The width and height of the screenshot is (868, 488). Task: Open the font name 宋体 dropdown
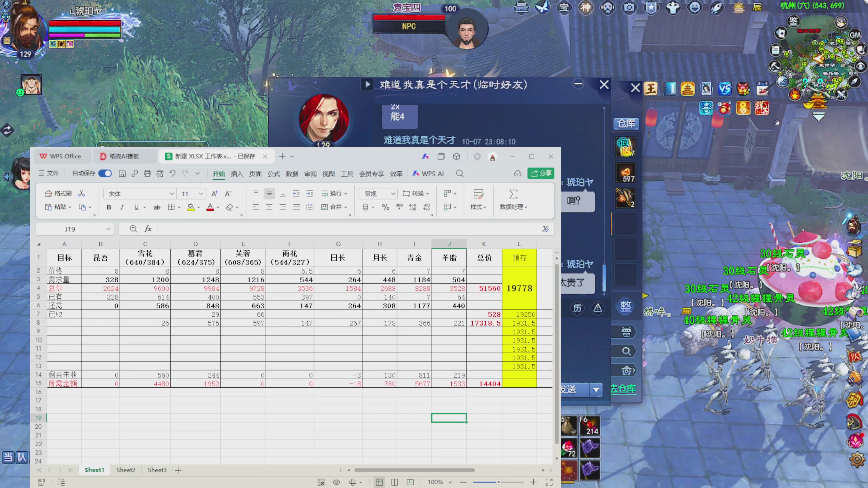pos(172,194)
